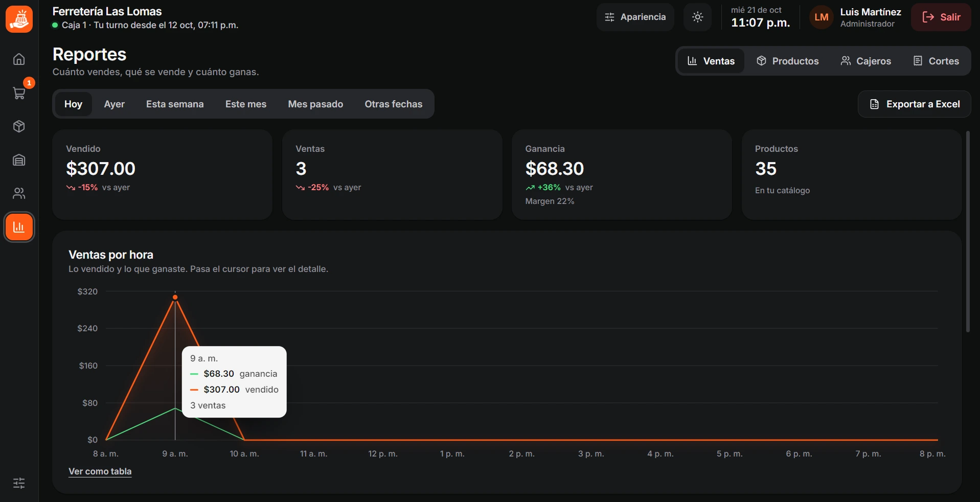Click the Luis Martínez user name
This screenshot has width=980, height=502.
(871, 12)
